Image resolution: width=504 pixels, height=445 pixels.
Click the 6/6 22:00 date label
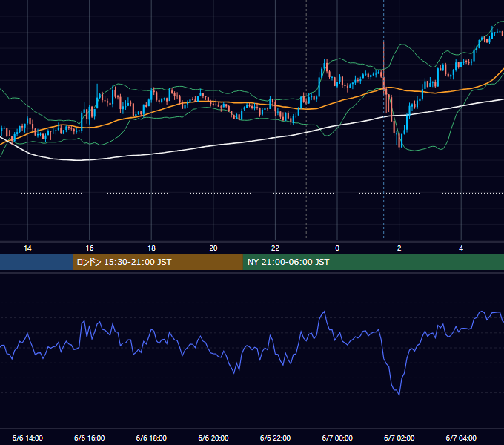click(275, 438)
